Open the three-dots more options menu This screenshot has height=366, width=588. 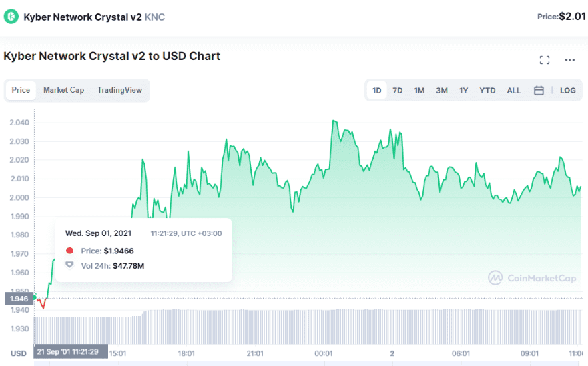pyautogui.click(x=569, y=60)
